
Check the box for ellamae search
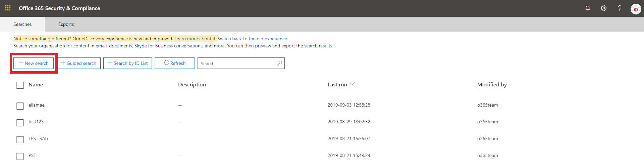point(20,106)
